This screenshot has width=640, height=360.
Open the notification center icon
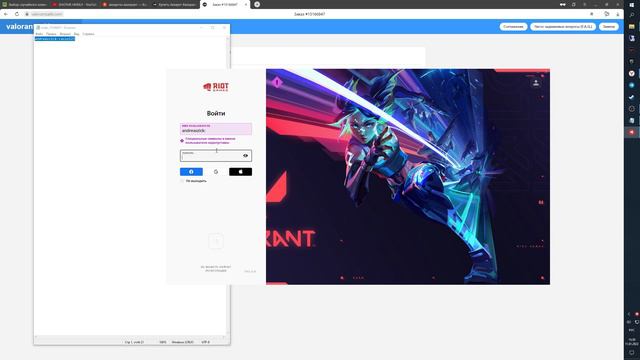632,353
